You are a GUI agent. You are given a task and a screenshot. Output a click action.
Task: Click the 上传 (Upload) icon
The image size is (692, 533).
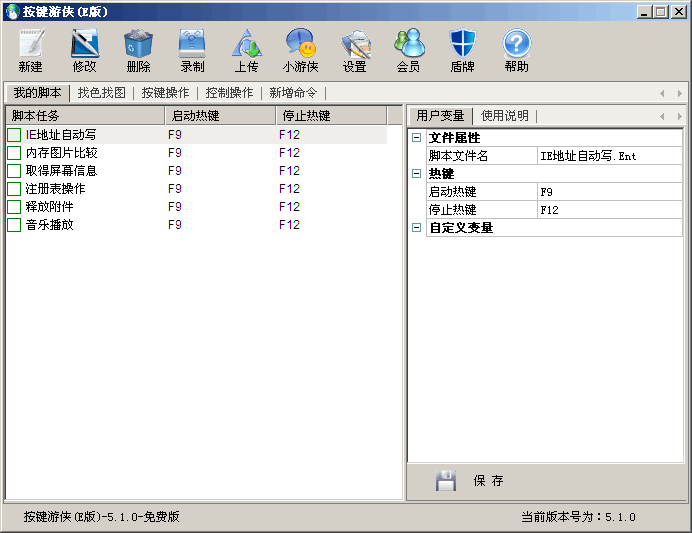point(247,43)
